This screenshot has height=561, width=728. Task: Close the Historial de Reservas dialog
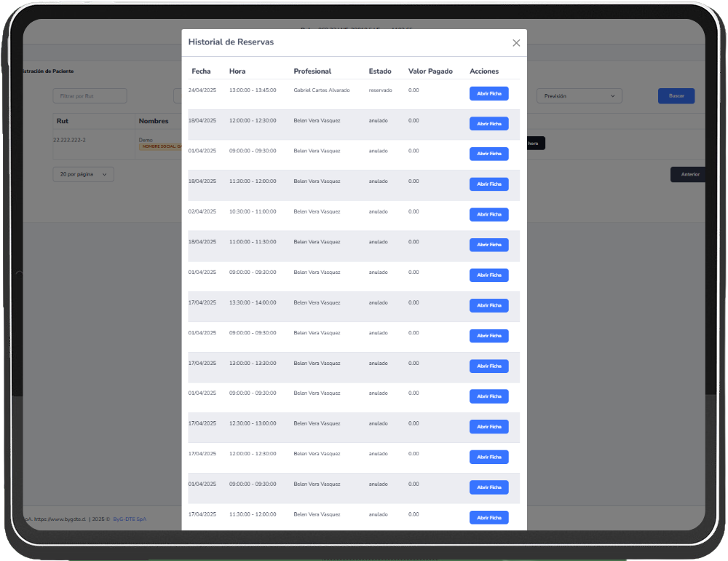point(516,43)
